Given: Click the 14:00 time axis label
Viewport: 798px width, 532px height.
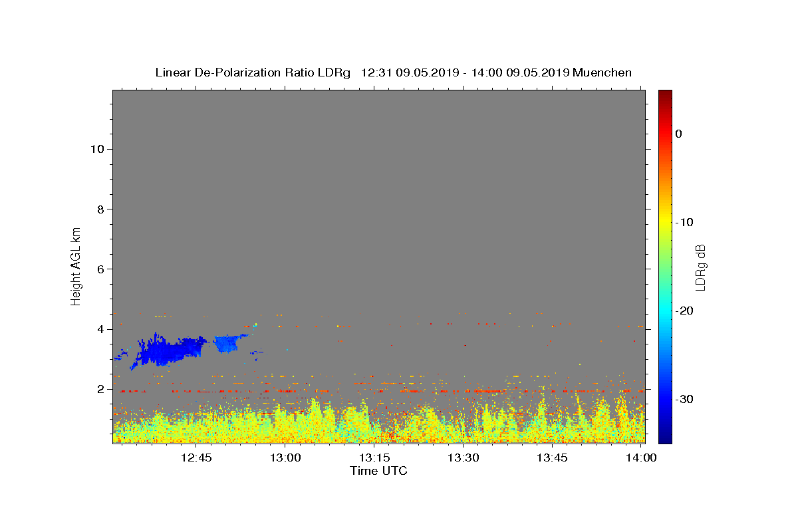Looking at the screenshot, I should click(641, 458).
